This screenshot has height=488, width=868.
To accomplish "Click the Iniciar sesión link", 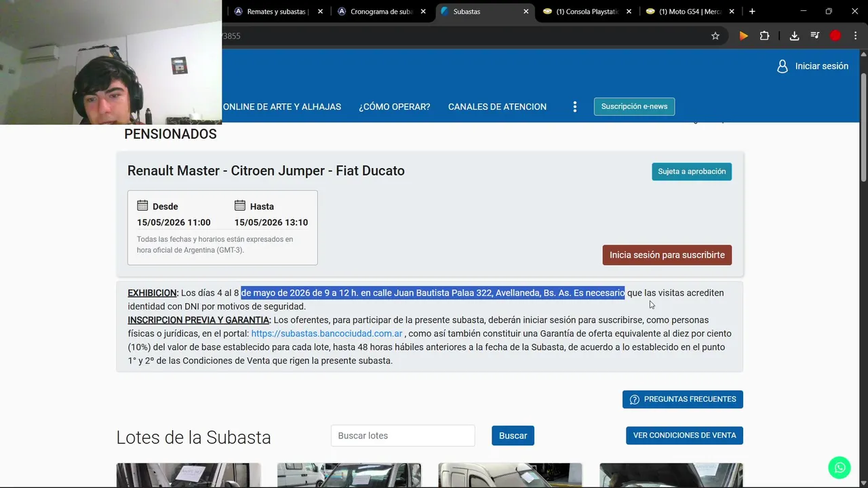I will (x=821, y=66).
